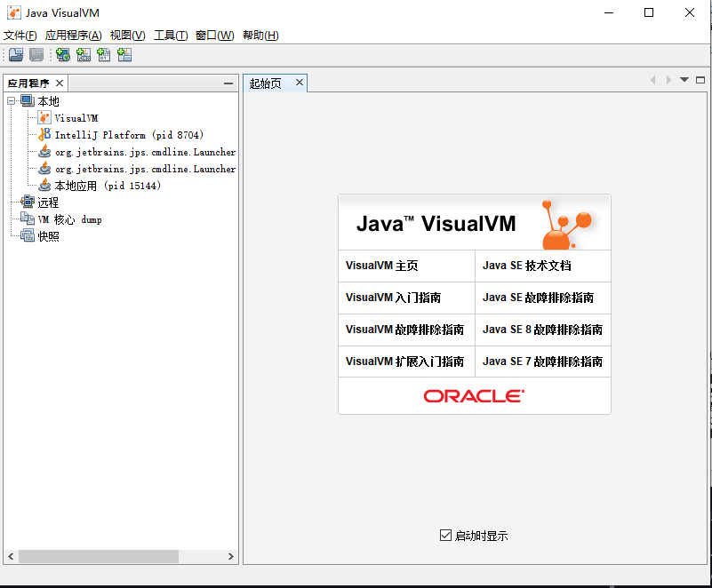Open the VisualVM 扩展入门指南 link

(404, 362)
